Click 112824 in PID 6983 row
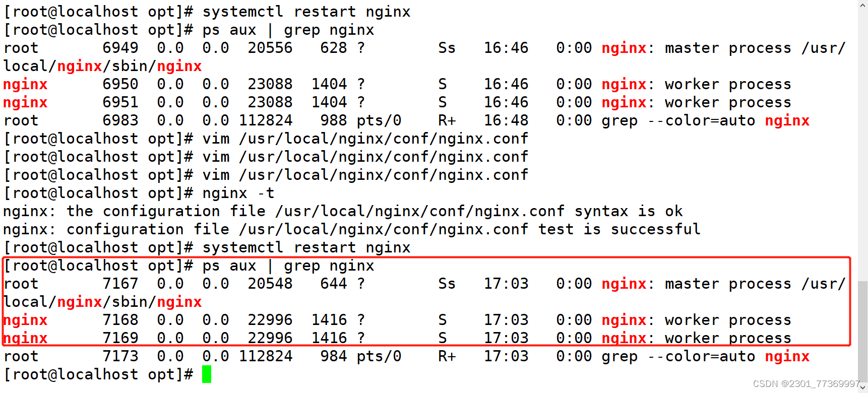868x393 pixels. click(x=266, y=120)
